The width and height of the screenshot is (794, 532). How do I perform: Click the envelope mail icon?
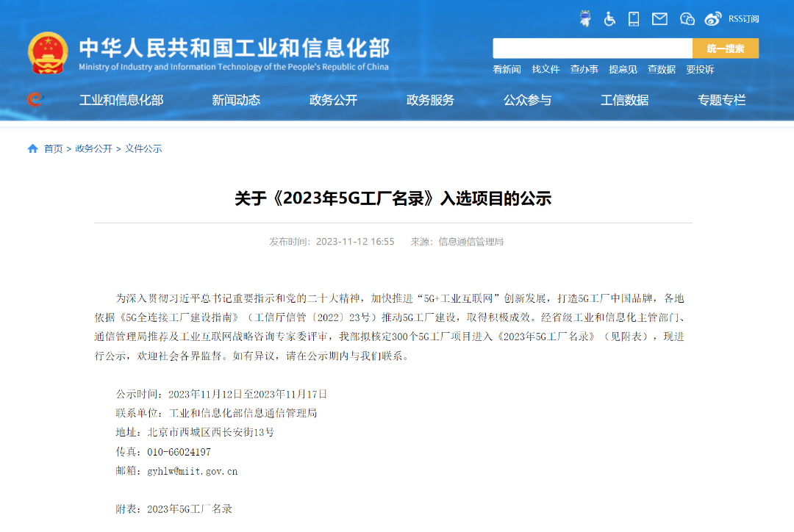click(x=659, y=19)
